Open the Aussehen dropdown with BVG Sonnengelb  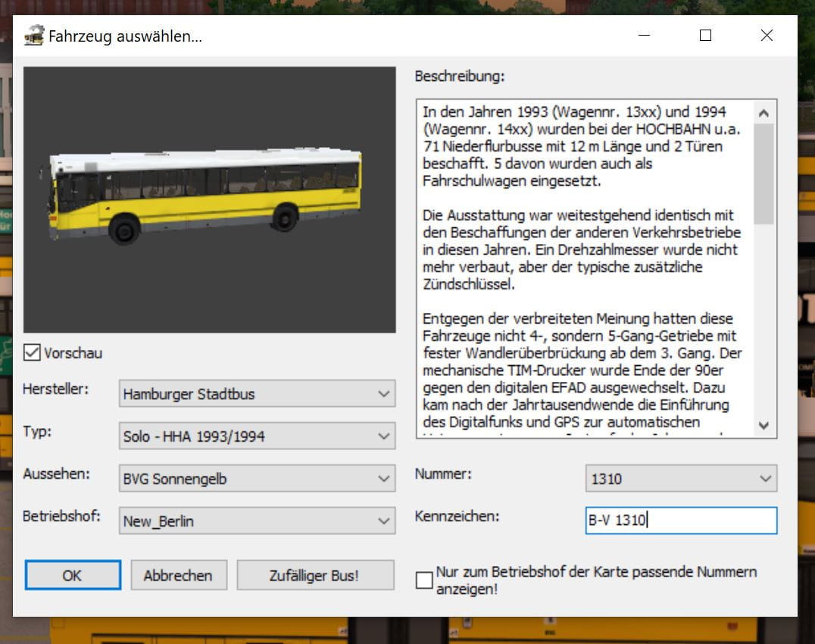point(258,479)
